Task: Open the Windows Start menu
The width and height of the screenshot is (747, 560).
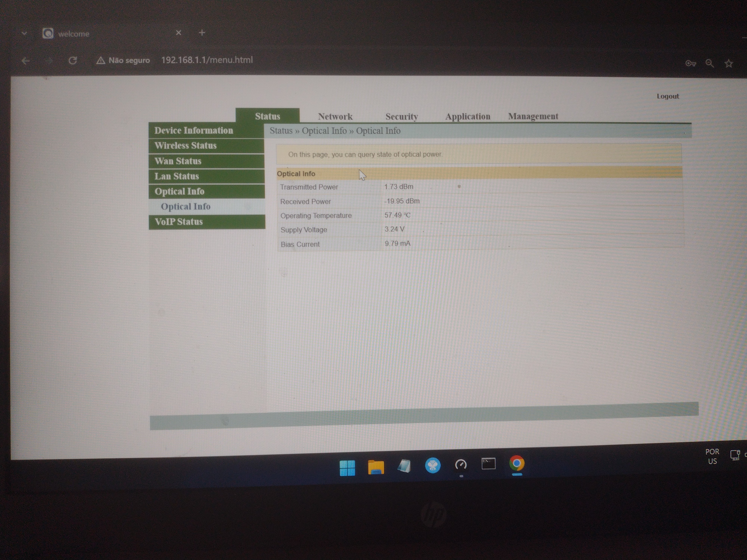Action: [347, 468]
